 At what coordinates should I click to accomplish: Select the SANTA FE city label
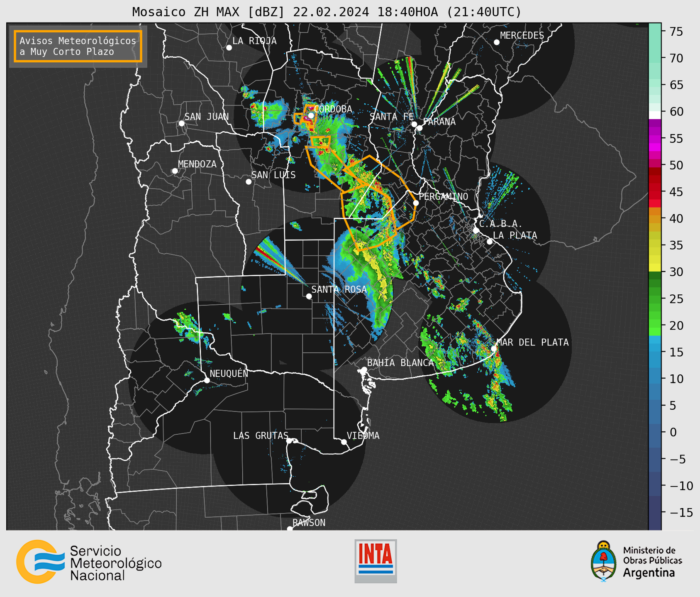coord(392,117)
